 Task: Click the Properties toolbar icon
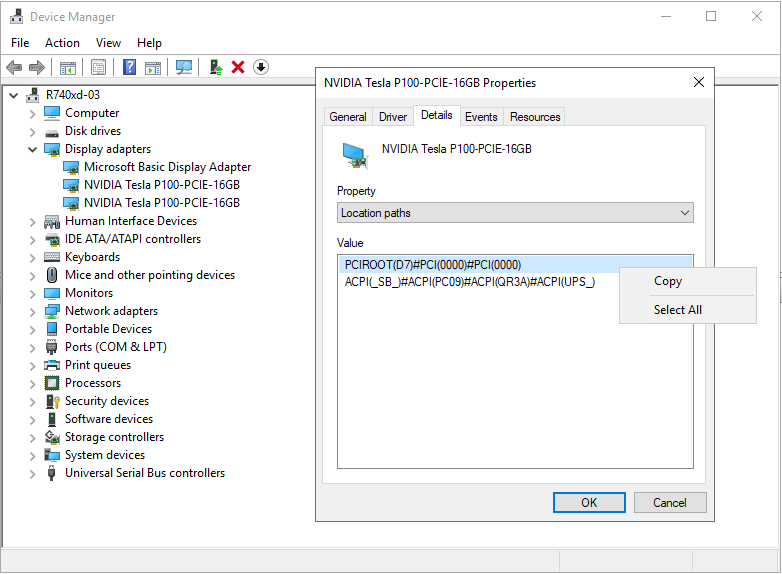click(98, 67)
